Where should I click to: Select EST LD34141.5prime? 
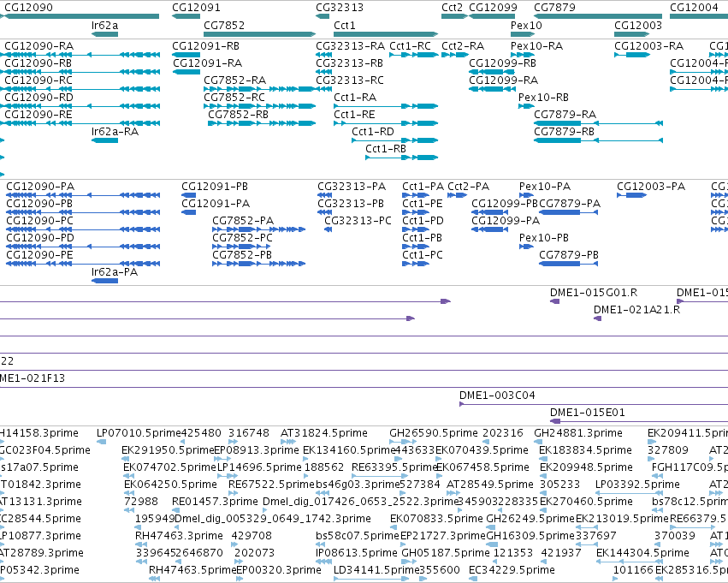pyautogui.click(x=376, y=570)
